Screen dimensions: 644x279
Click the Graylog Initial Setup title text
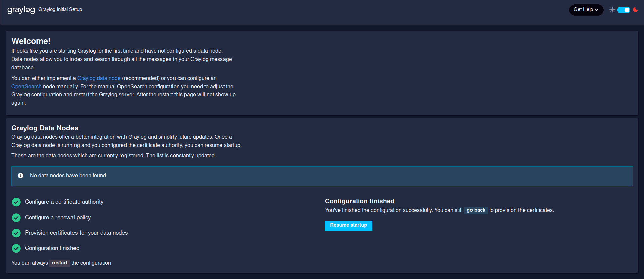click(x=60, y=9)
